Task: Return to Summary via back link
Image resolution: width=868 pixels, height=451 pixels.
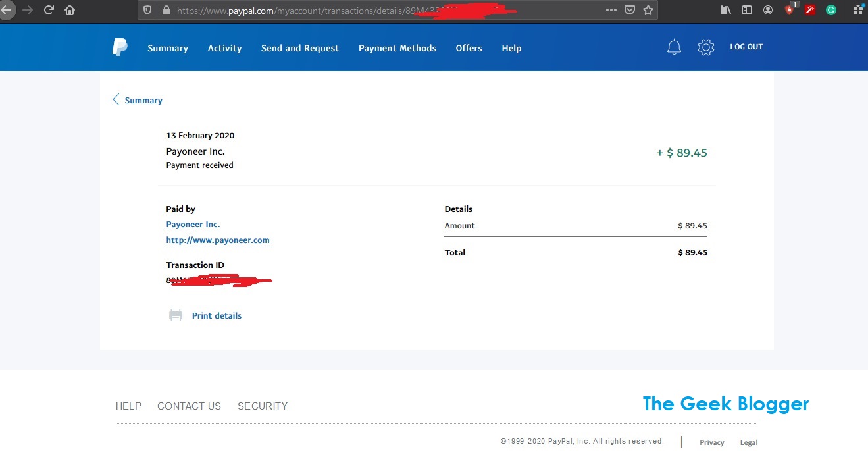Action: click(143, 100)
